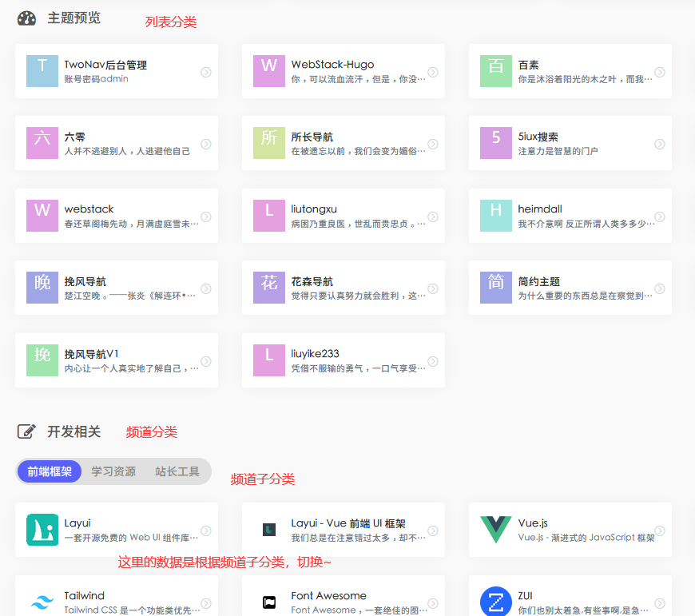Open the teal H icon of heimdall
The height and width of the screenshot is (616, 695).
coord(496,216)
